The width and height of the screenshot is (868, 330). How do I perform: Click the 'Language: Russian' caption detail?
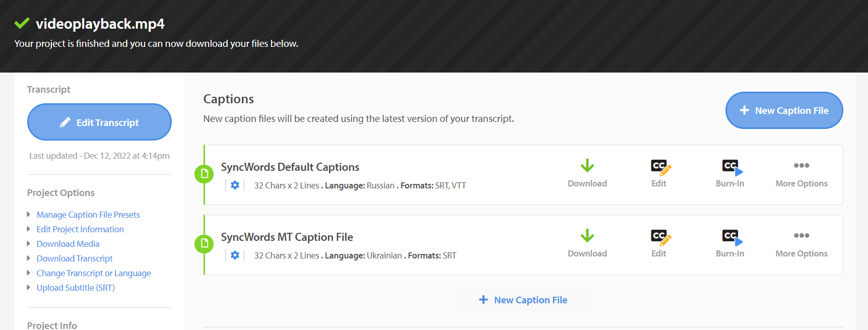coord(360,185)
